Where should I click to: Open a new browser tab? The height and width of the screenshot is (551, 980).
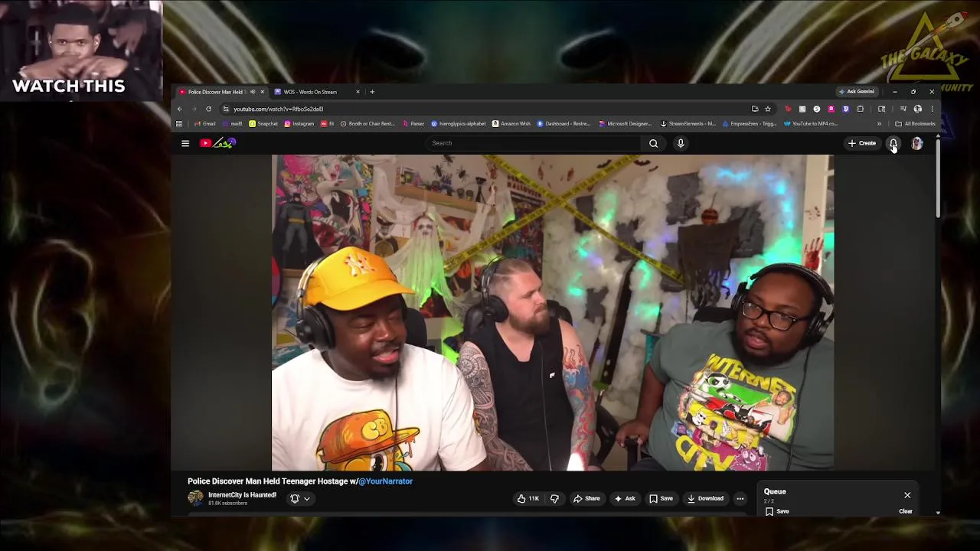click(x=372, y=92)
